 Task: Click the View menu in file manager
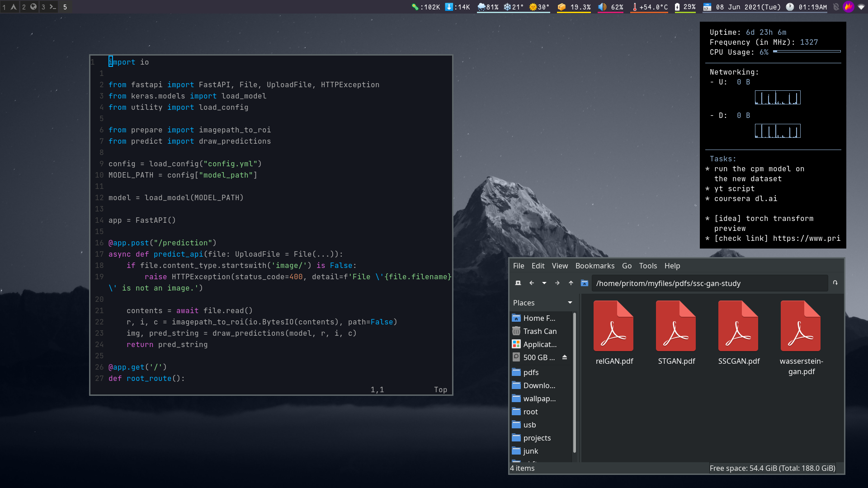point(559,266)
